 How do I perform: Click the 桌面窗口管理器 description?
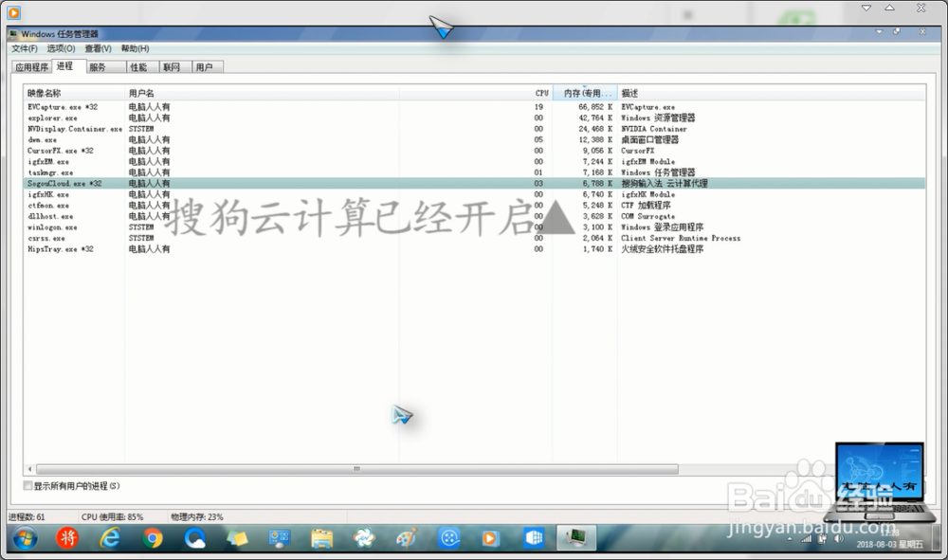(x=650, y=139)
